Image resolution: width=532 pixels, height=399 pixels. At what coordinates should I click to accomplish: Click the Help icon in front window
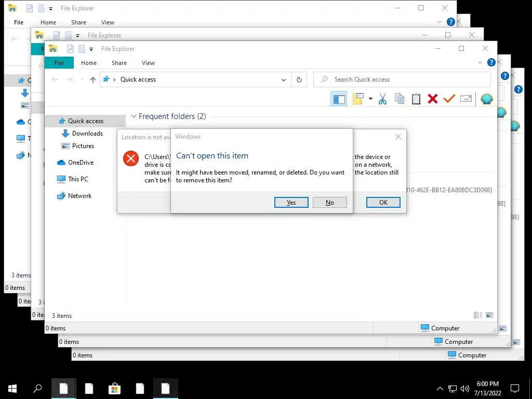coord(491,62)
